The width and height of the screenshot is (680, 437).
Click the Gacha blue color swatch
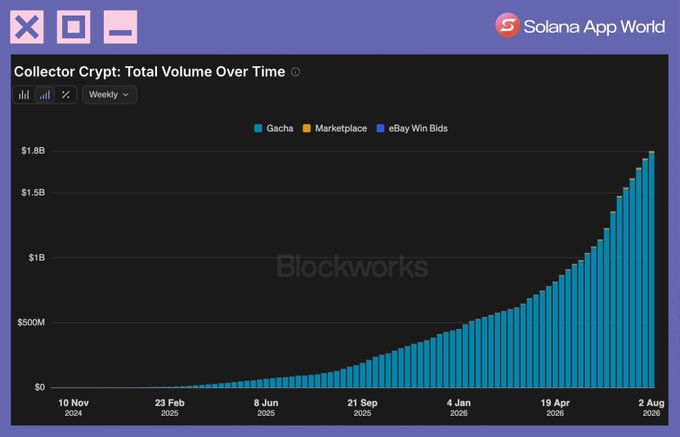pos(258,128)
